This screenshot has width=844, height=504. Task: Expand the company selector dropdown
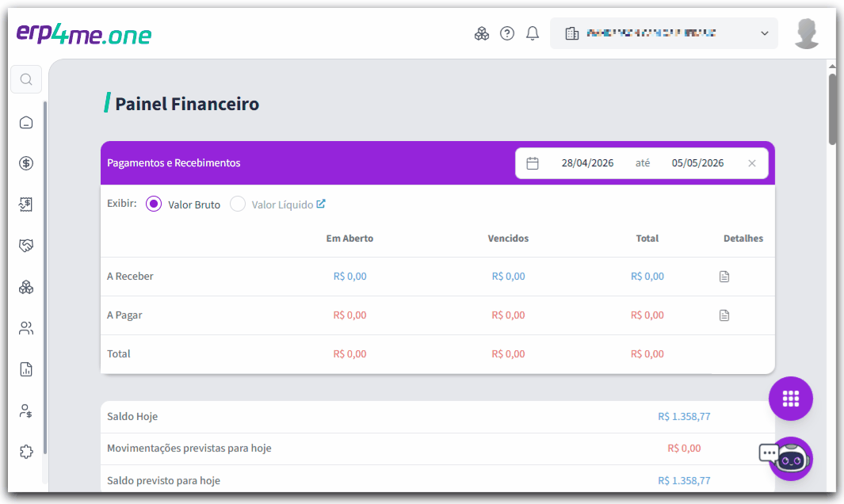[663, 33]
